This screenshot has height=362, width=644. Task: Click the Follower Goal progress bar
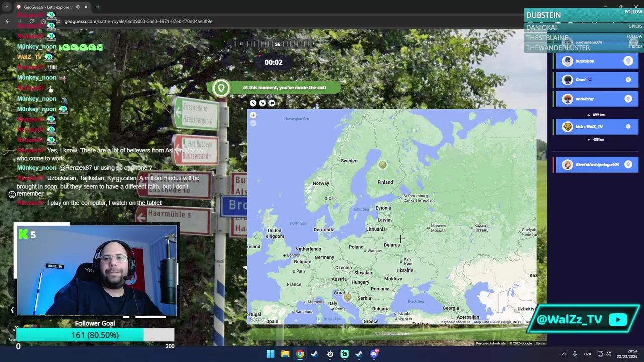tap(95, 335)
